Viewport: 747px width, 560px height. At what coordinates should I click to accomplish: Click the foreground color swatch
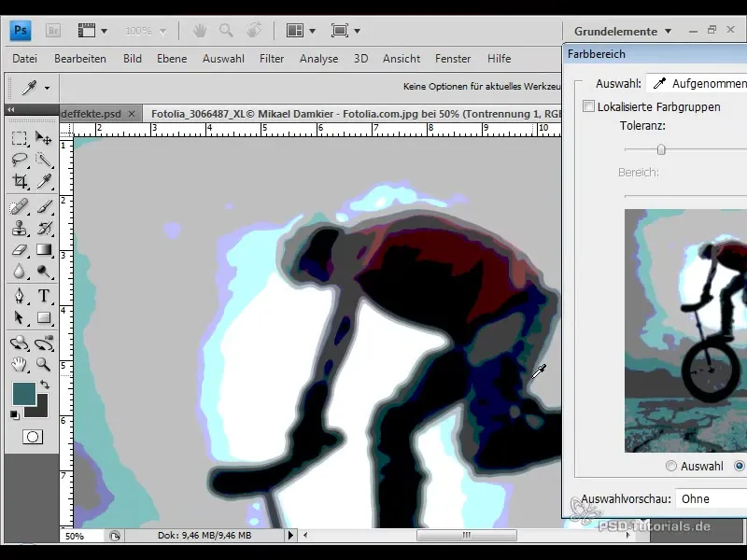pyautogui.click(x=24, y=394)
